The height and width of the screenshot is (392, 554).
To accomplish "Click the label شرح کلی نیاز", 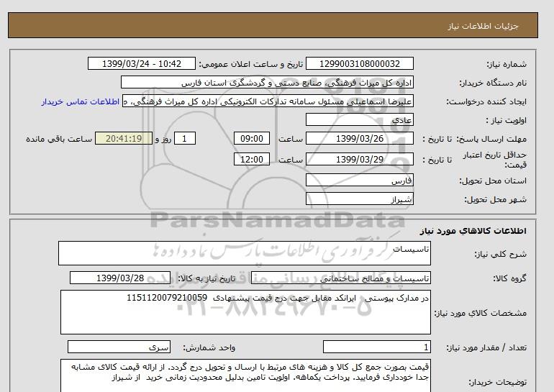I will (500, 254).
